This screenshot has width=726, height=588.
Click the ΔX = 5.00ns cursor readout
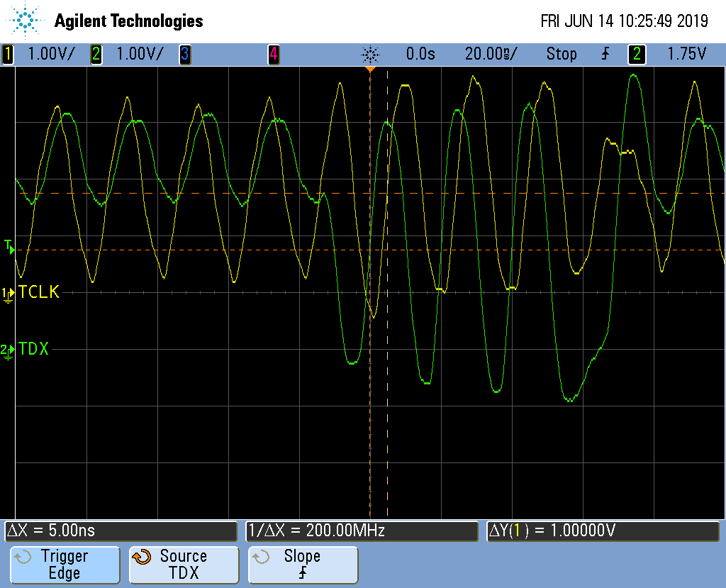[x=121, y=531]
